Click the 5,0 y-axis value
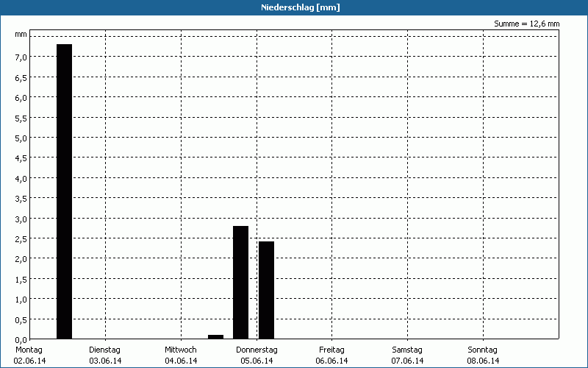 coord(21,138)
